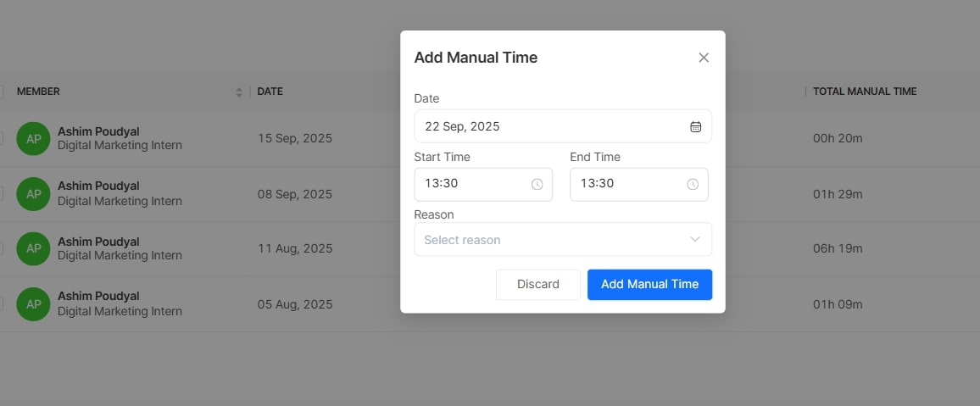Click the DATE column header

[x=270, y=92]
